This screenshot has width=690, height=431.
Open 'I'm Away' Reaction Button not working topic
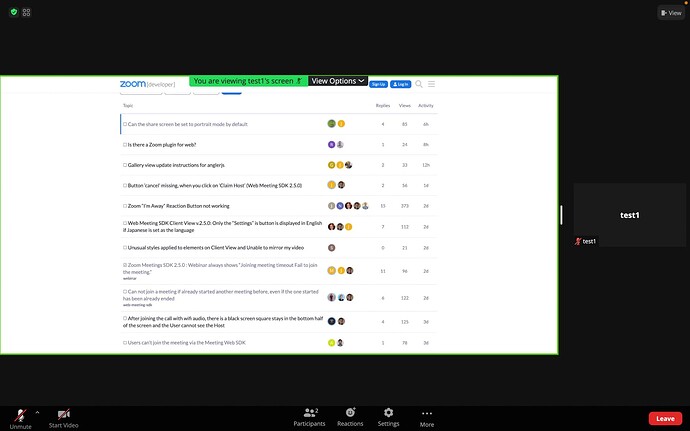tap(178, 206)
